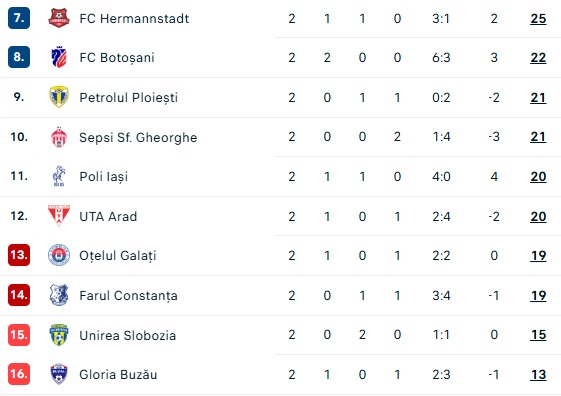The height and width of the screenshot is (396, 561).
Task: Click Poli Iași's 20 points value
Action: tap(538, 177)
